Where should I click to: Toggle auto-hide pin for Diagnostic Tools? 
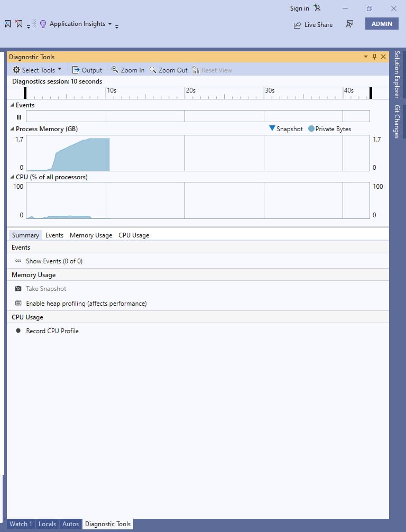coord(374,57)
